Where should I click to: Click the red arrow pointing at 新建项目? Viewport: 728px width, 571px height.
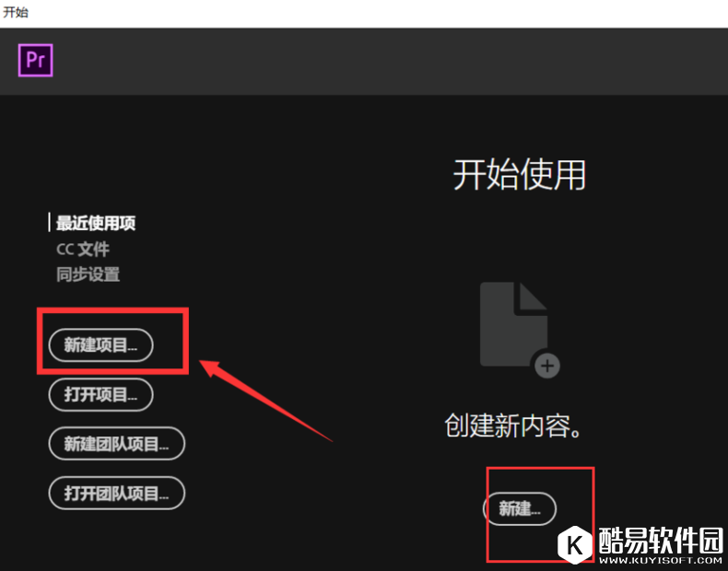pyautogui.click(x=265, y=401)
